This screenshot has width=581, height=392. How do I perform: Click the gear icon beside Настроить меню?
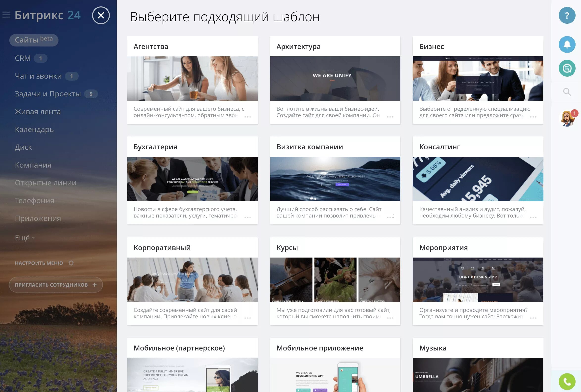point(71,263)
